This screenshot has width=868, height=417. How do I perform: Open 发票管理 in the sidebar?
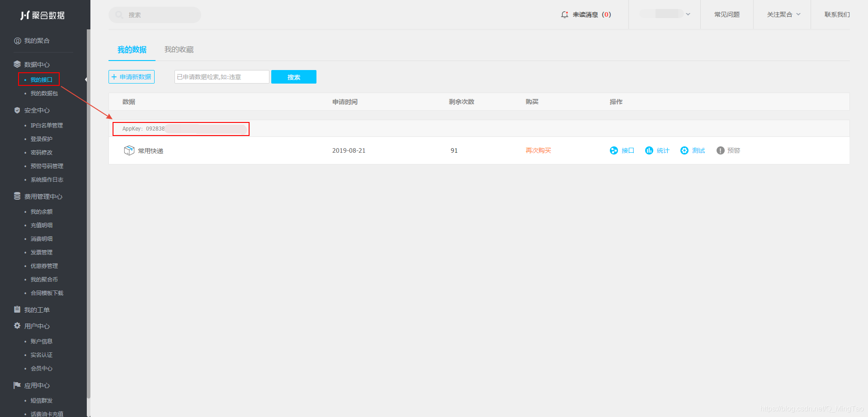pos(42,252)
